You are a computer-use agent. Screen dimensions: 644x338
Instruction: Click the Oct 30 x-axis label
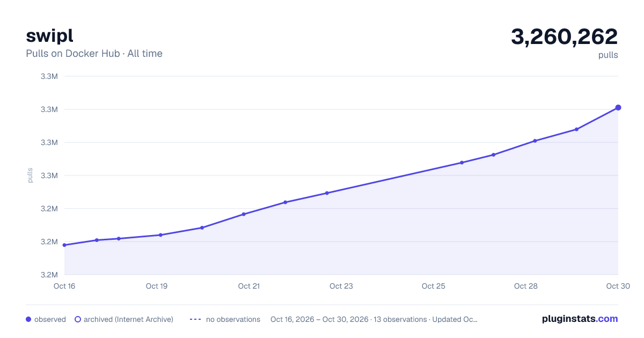click(x=617, y=286)
